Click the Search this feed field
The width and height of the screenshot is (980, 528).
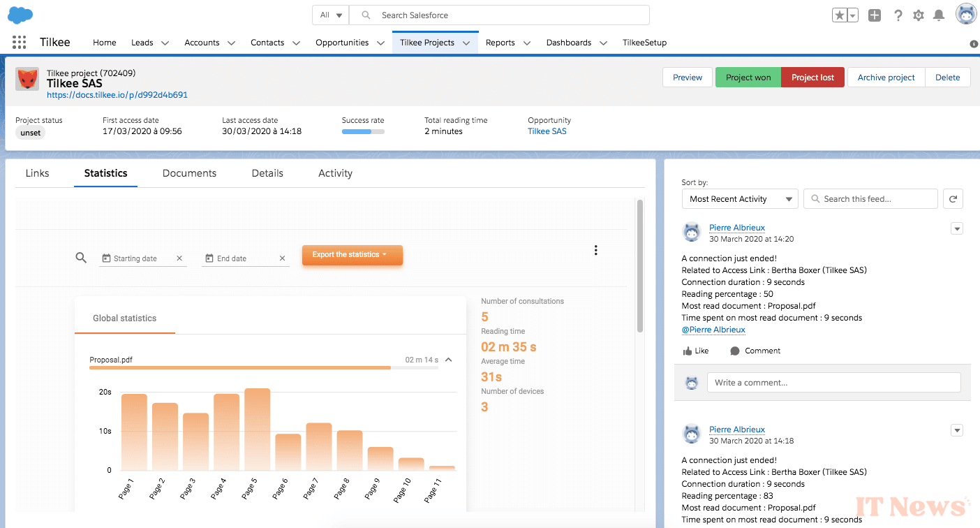(x=870, y=199)
